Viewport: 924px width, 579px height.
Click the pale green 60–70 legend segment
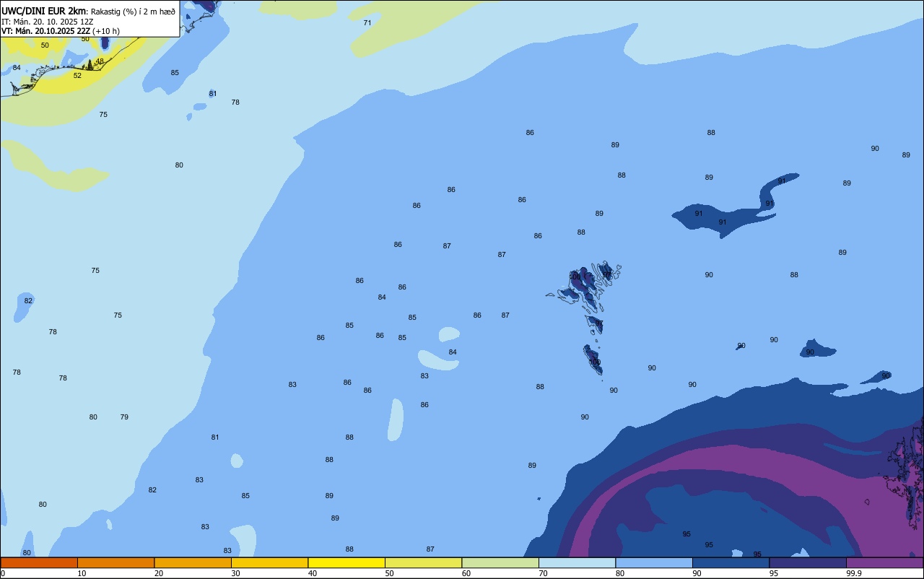point(500,562)
